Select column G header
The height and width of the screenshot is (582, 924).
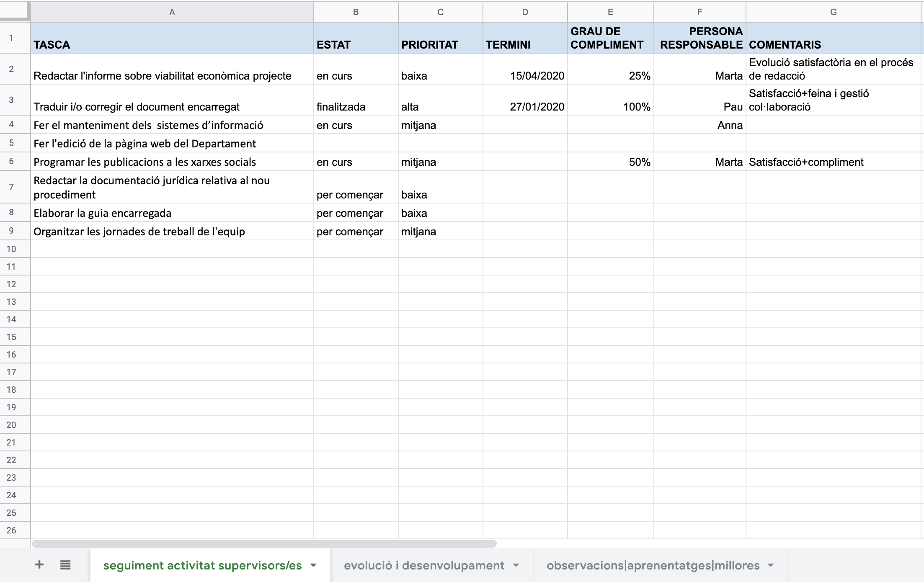[x=833, y=12]
